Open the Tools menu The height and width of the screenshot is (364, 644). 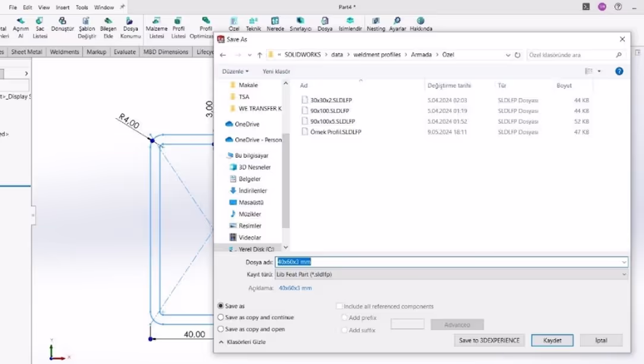pyautogui.click(x=82, y=7)
